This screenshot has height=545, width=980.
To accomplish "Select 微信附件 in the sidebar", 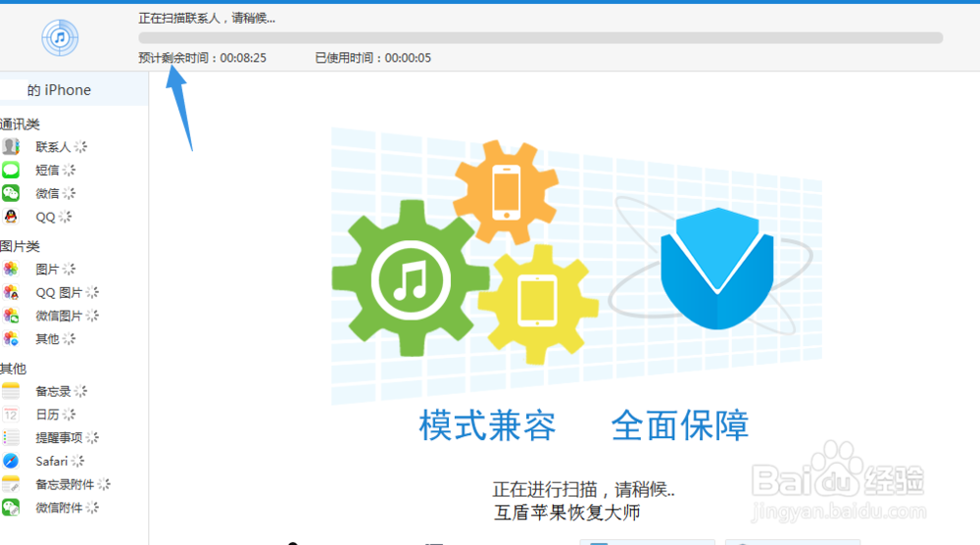I will point(59,508).
